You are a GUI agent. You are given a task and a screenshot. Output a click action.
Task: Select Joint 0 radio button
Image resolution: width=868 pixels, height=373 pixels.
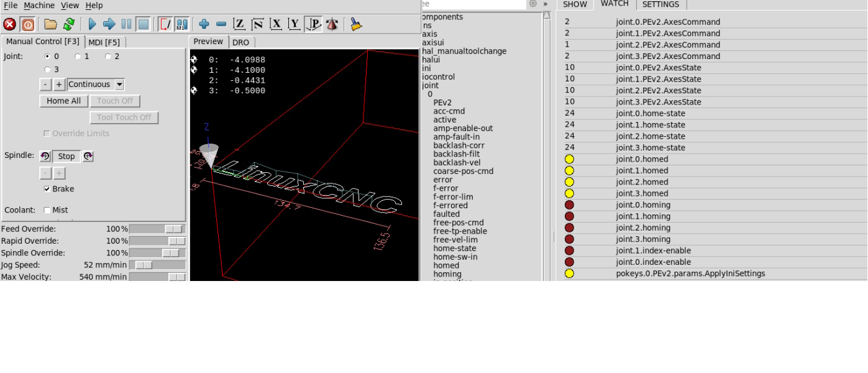pos(47,57)
